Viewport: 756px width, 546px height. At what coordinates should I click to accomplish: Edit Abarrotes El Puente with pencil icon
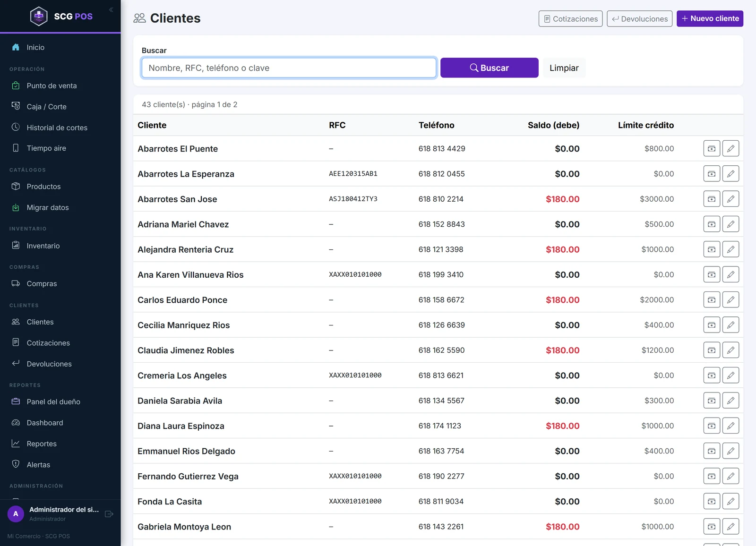(730, 148)
